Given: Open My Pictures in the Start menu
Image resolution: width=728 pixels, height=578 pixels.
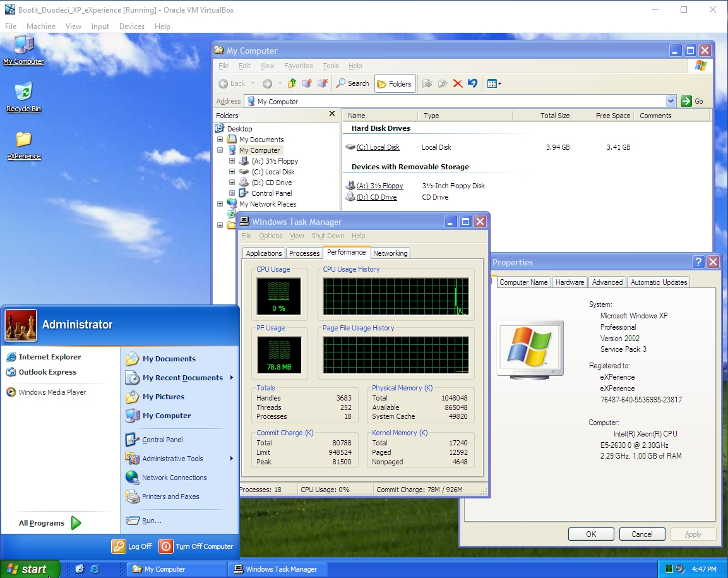Looking at the screenshot, I should click(155, 397).
